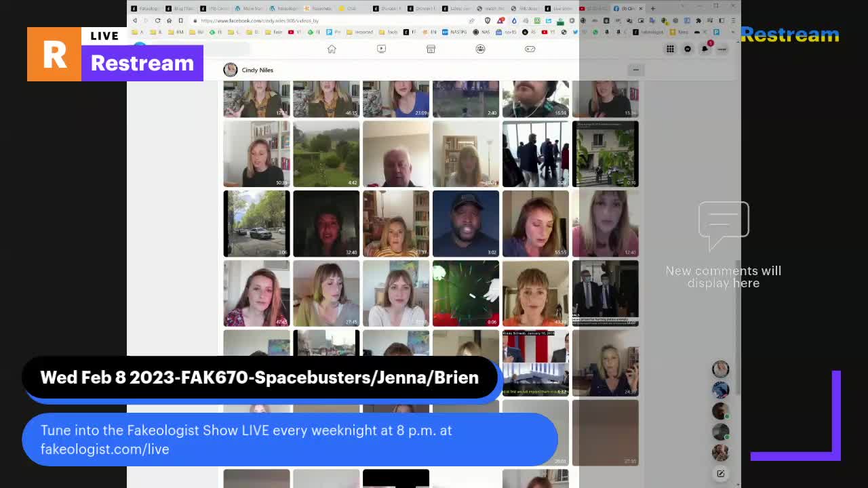Click the facebook.com address bar
The image size is (868, 488).
[332, 21]
